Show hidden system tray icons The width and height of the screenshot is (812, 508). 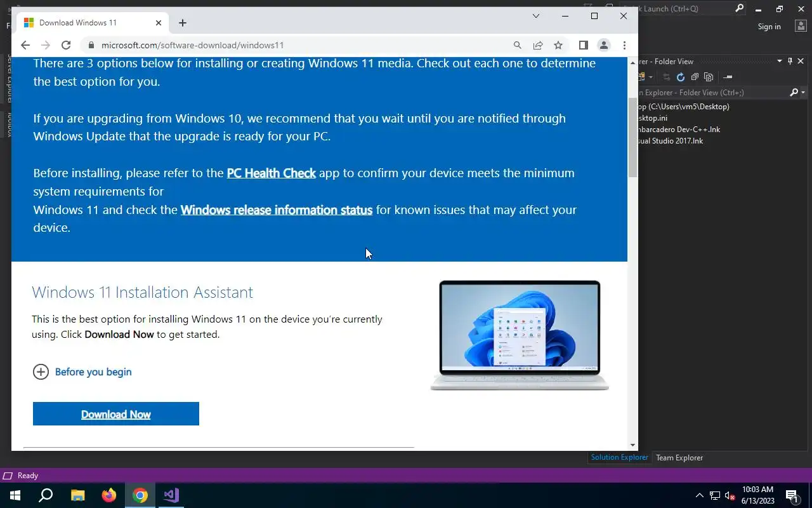pyautogui.click(x=699, y=495)
